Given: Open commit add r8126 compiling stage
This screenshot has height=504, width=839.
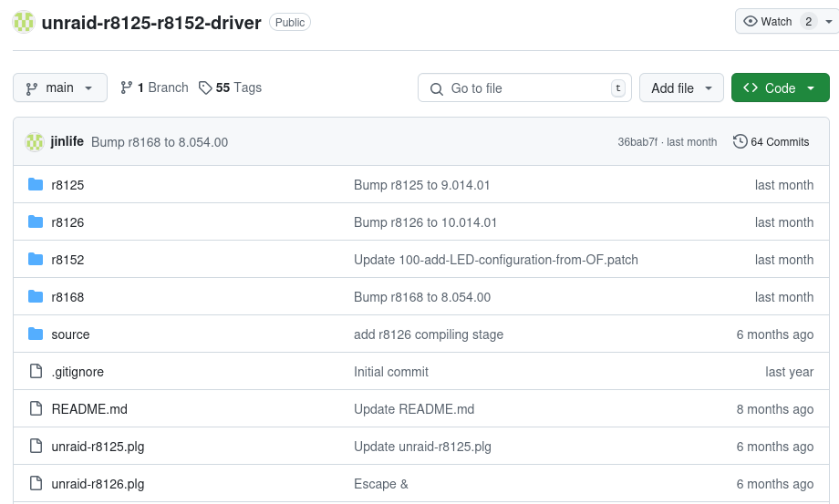Looking at the screenshot, I should (x=429, y=334).
